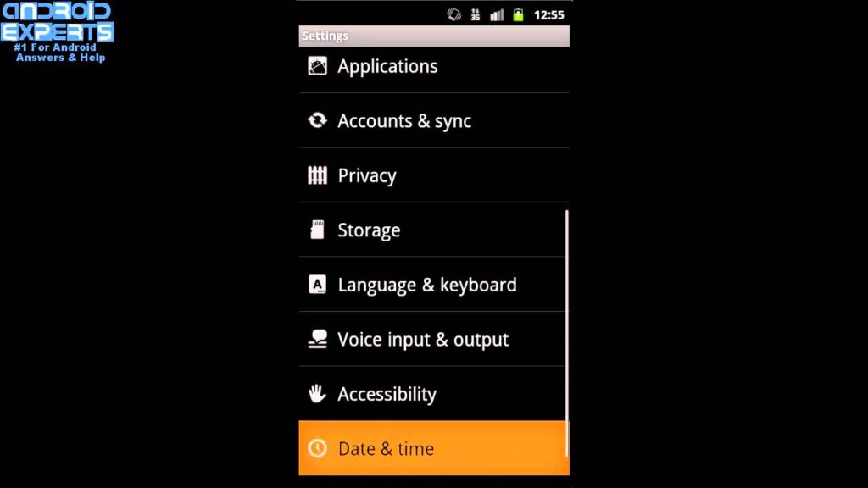Tap the battery icon in status bar
This screenshot has height=488, width=868.
pos(518,15)
